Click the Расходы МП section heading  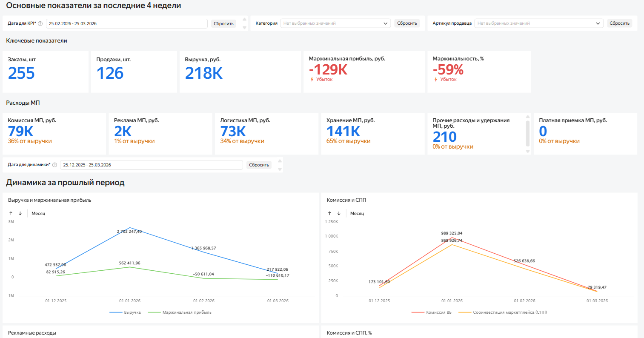(x=23, y=103)
